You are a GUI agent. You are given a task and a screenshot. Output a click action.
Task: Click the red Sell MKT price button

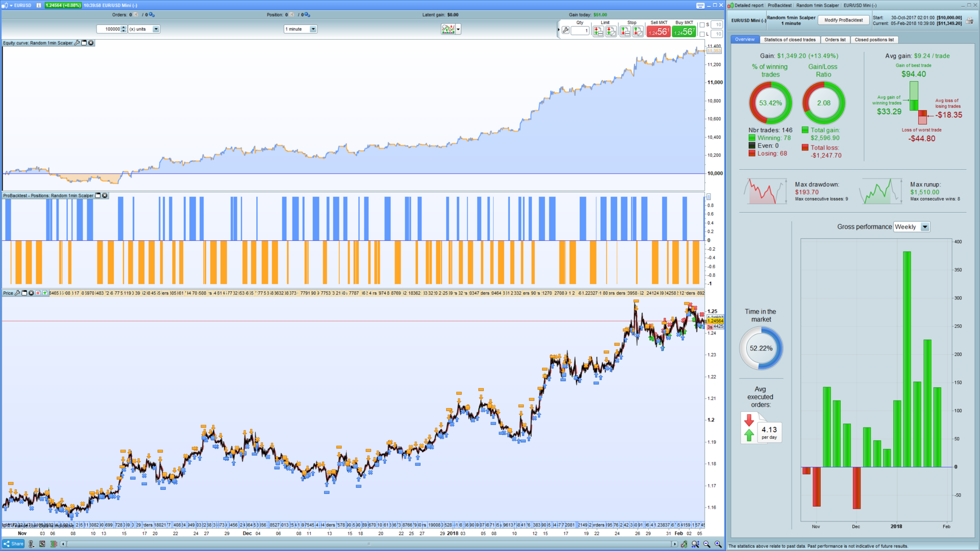click(x=658, y=32)
